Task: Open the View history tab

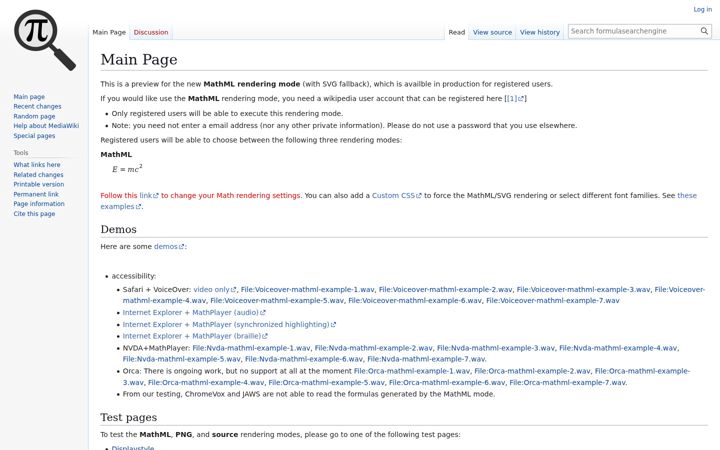Action: [x=540, y=32]
